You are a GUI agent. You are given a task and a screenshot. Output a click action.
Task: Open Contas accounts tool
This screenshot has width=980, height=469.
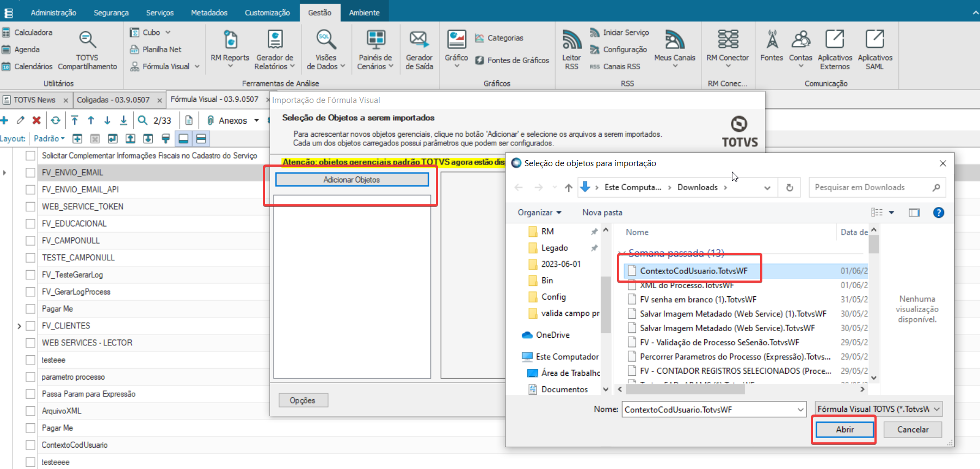(800, 48)
